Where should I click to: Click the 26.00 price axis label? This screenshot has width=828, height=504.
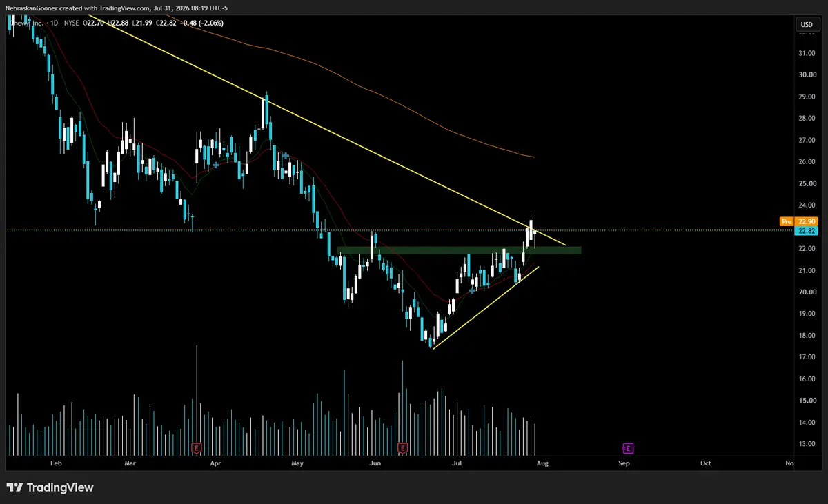[x=807, y=161]
